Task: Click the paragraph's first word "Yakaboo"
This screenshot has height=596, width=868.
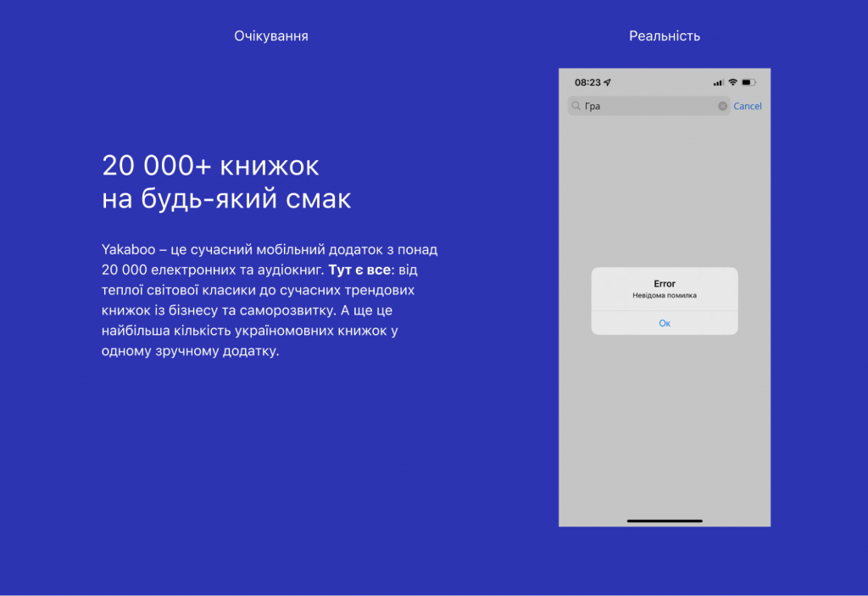Action: click(125, 249)
